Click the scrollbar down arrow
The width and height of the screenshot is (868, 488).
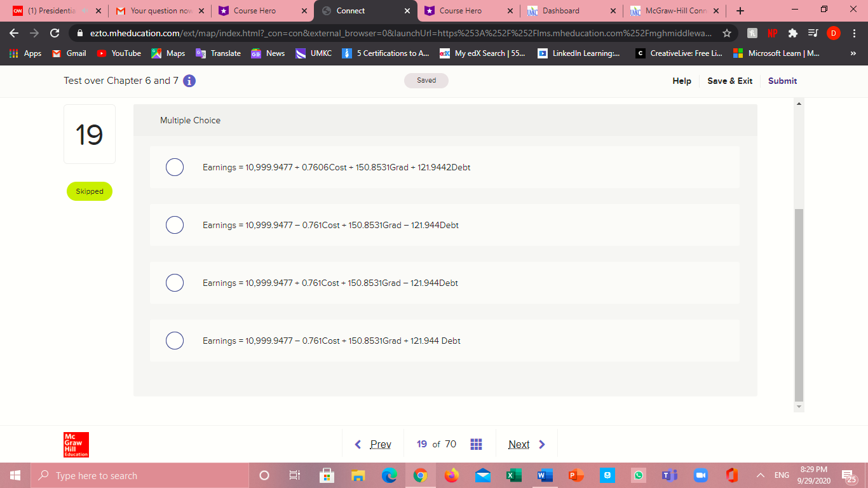pyautogui.click(x=799, y=407)
